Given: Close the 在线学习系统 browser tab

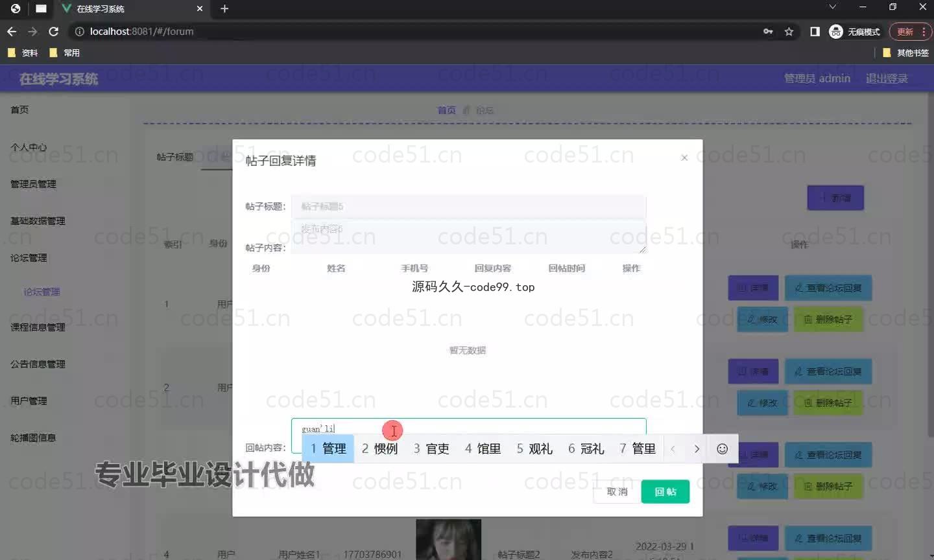Looking at the screenshot, I should (200, 8).
